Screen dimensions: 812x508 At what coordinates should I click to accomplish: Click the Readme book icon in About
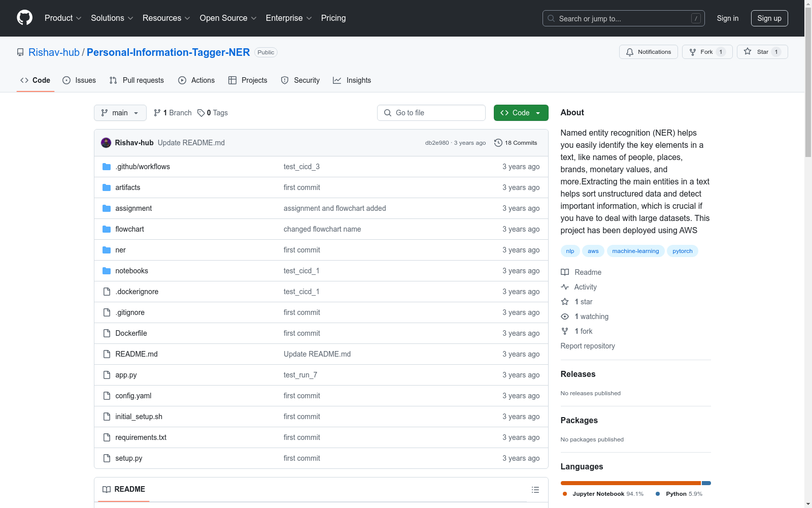(x=565, y=272)
